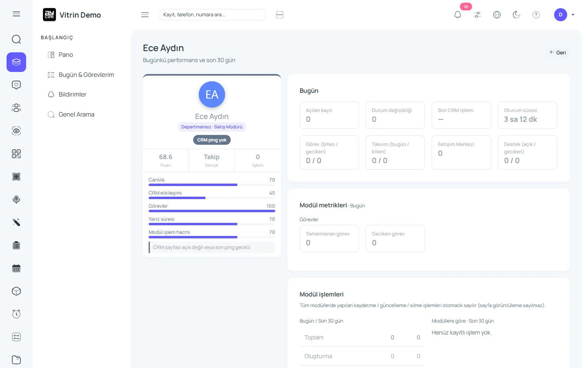The image size is (588, 368).
Task: Open the people group sidebar icon
Action: tap(16, 108)
